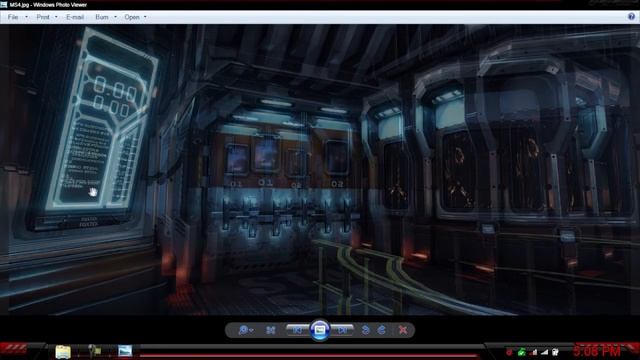Click the red system tray icon
640x360 pixels.
tap(509, 351)
